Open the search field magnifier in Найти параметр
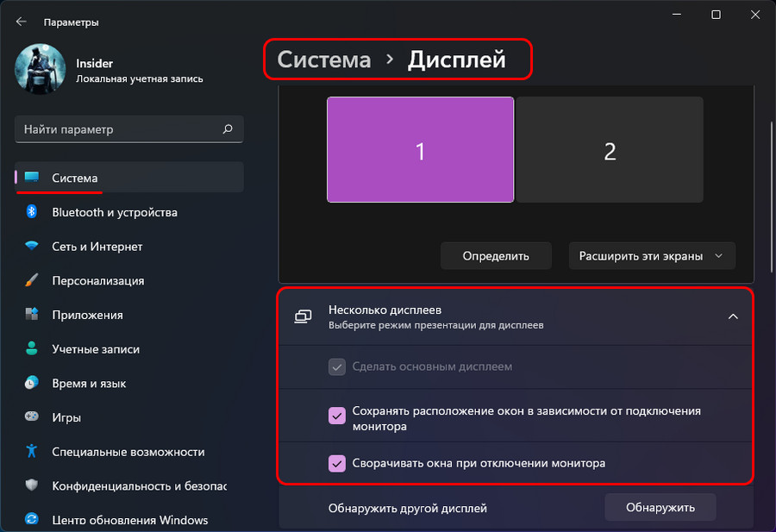 (x=227, y=128)
